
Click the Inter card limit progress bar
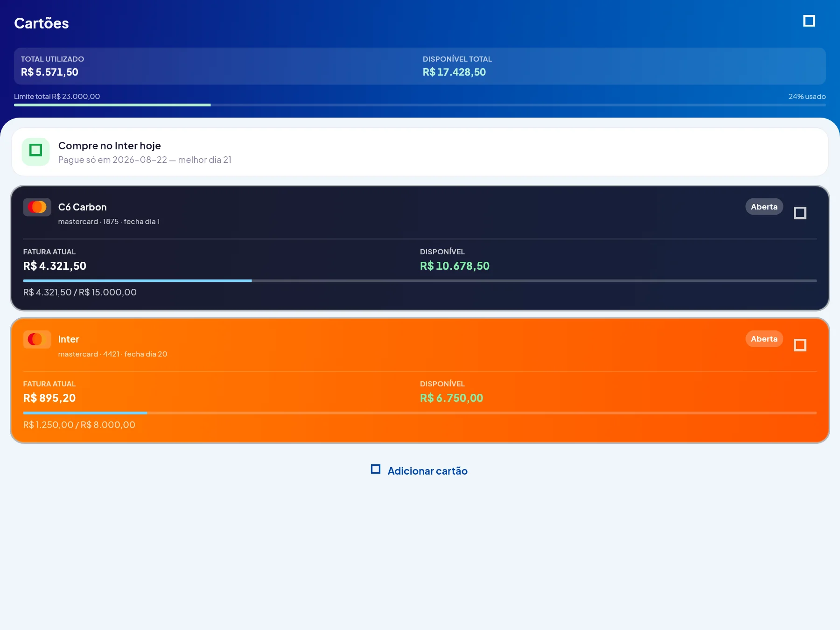coord(420,413)
